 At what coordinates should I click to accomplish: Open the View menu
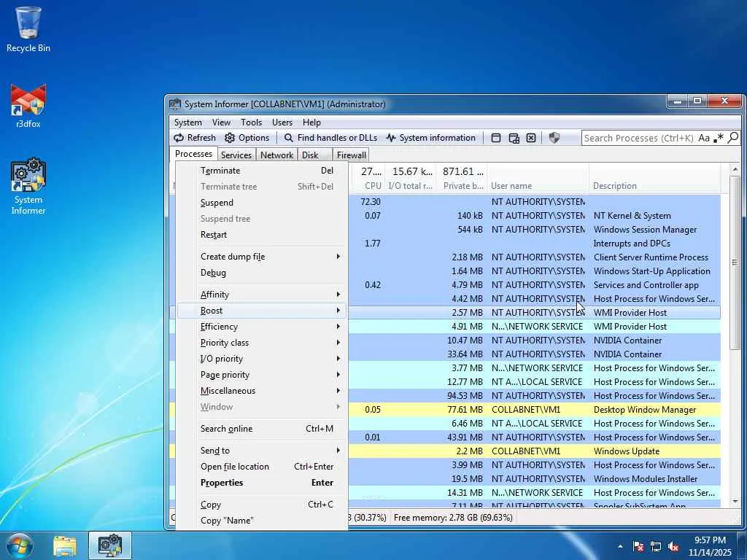(x=221, y=122)
